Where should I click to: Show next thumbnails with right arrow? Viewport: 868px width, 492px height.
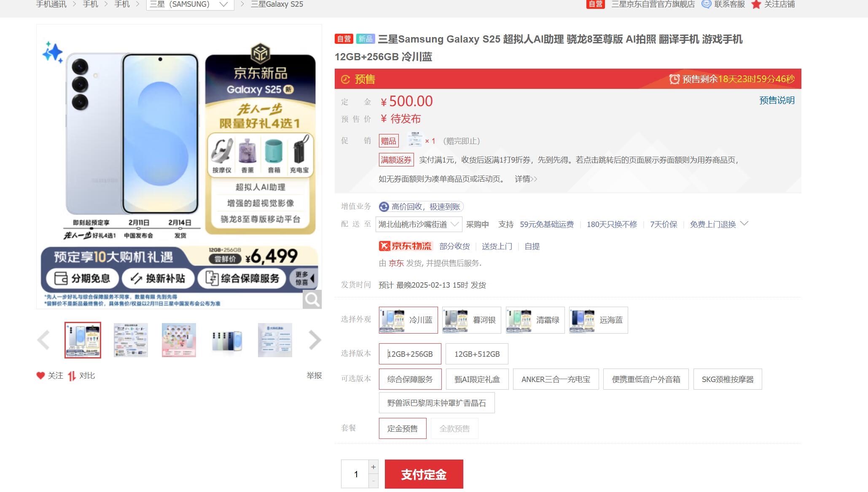tap(315, 340)
